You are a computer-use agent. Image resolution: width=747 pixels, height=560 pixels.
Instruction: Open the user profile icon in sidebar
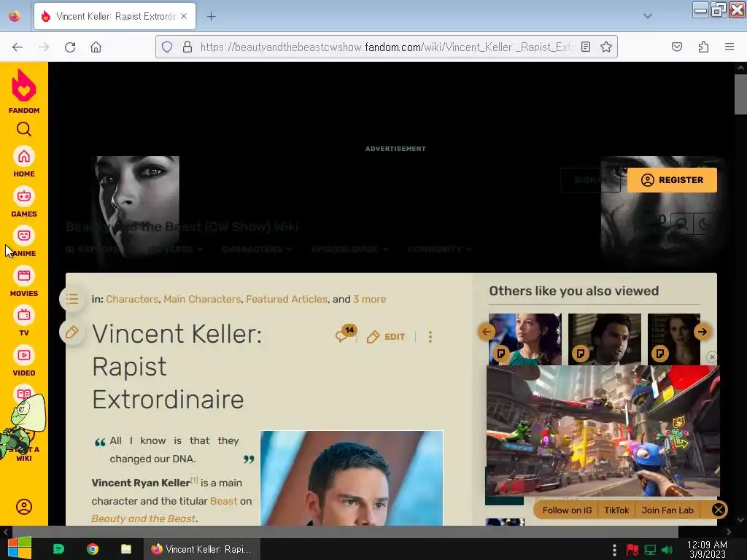[x=24, y=507]
